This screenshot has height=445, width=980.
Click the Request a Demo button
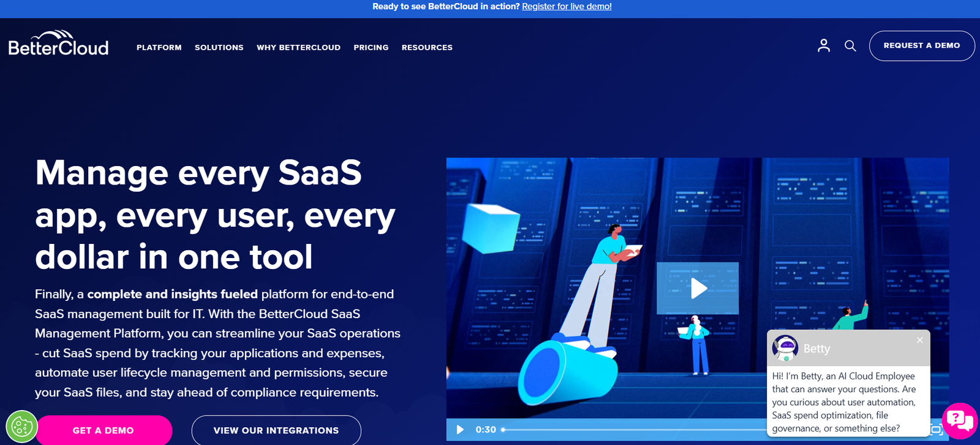pyautogui.click(x=921, y=46)
